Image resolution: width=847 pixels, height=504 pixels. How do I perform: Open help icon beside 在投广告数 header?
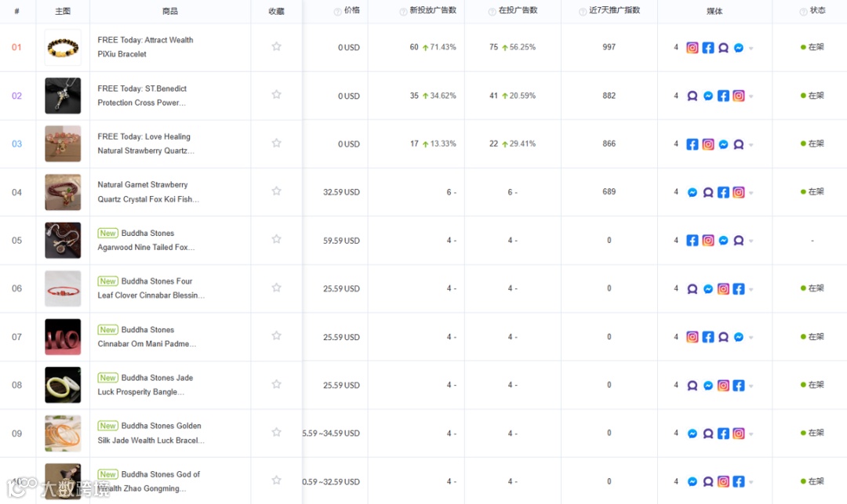pyautogui.click(x=492, y=11)
